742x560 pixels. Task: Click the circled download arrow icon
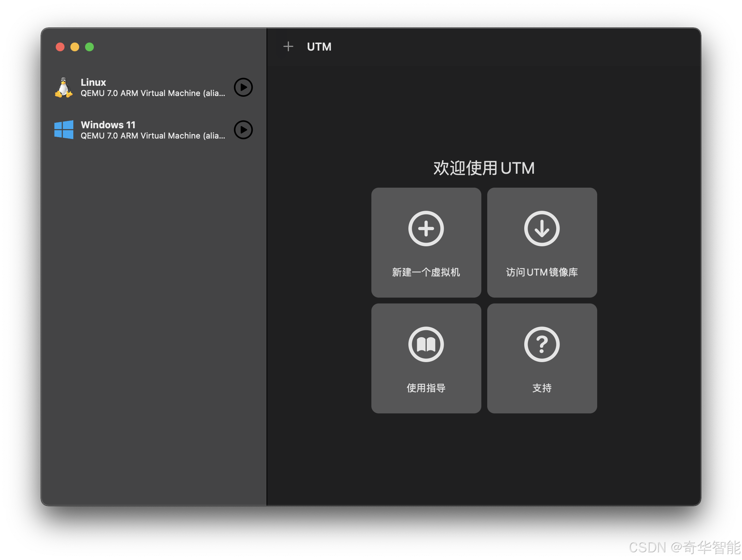[x=542, y=229]
